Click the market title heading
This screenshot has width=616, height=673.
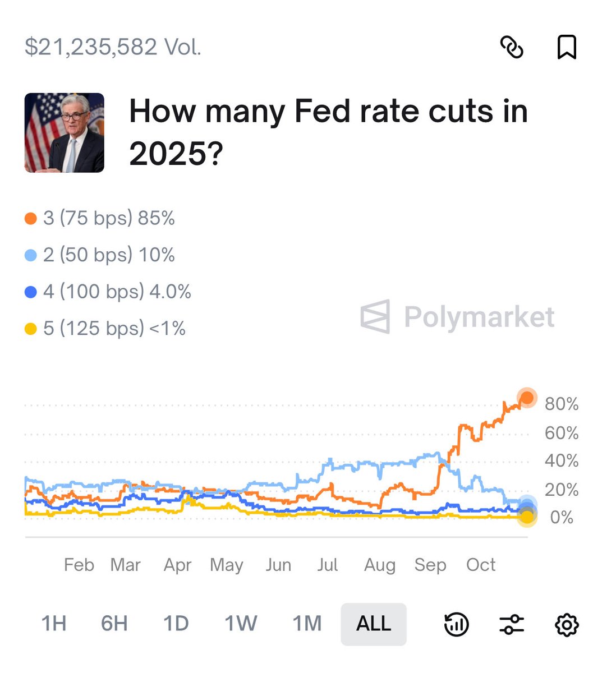(x=328, y=132)
